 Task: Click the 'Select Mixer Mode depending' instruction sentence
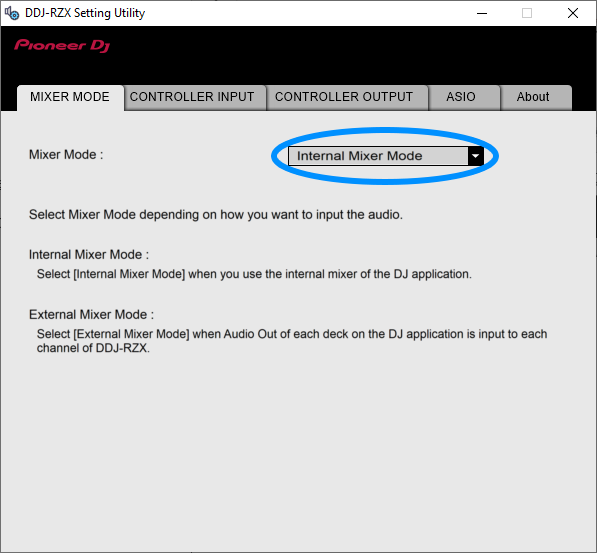[216, 215]
